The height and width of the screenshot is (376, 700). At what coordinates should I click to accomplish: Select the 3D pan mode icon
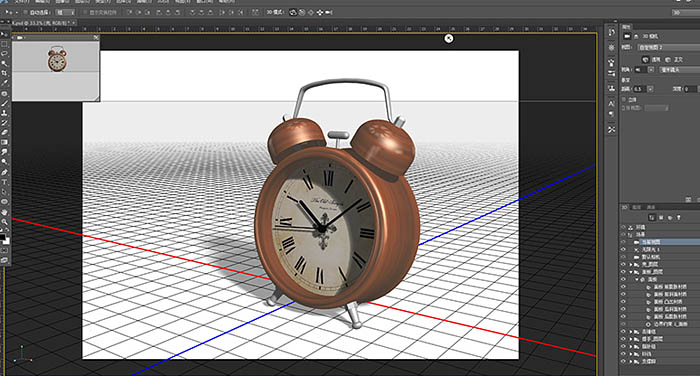[311, 13]
